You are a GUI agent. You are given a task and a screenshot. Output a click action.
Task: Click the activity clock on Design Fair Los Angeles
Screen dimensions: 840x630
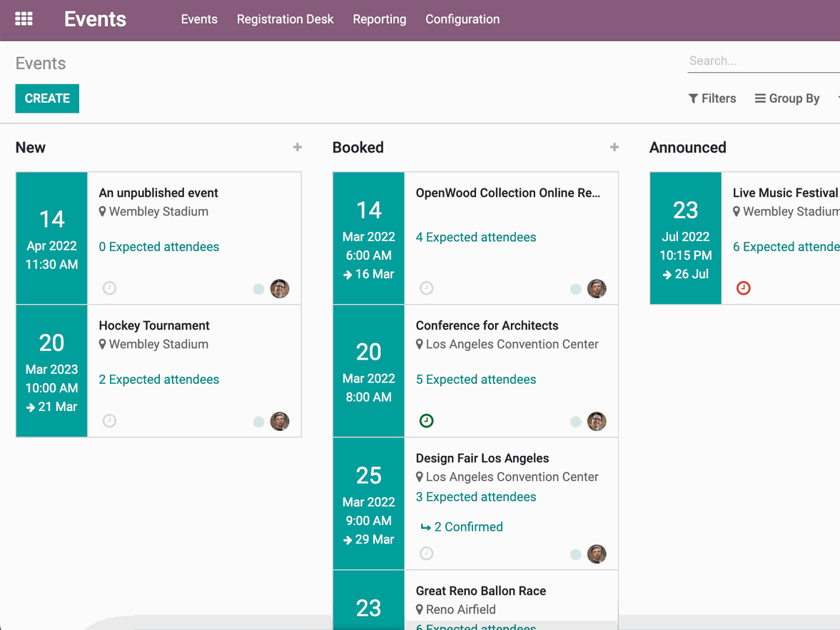(x=426, y=554)
